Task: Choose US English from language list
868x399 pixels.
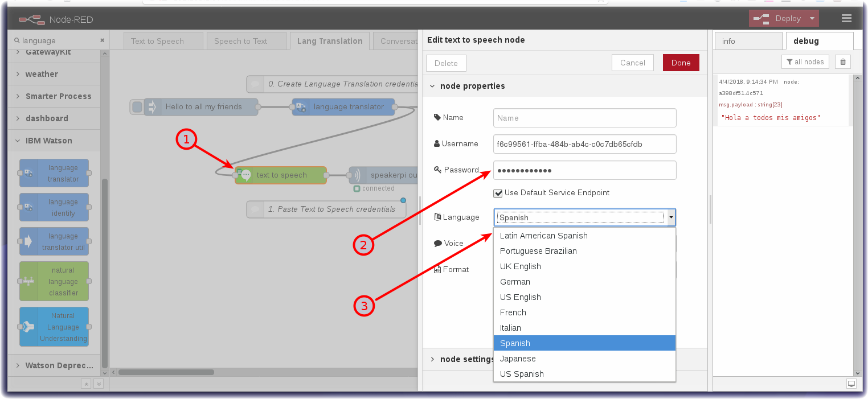Action: (584, 297)
